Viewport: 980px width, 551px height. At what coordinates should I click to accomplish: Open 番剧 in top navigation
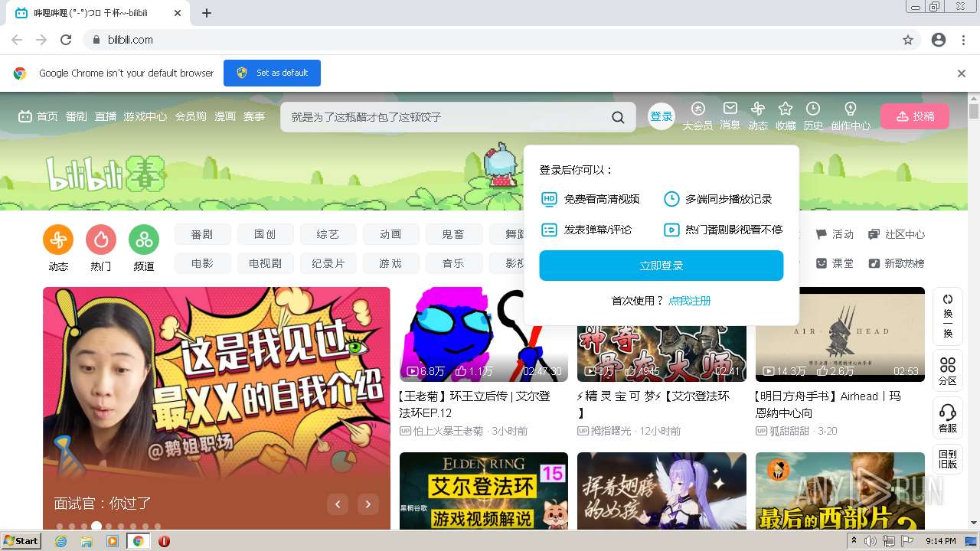coord(77,116)
